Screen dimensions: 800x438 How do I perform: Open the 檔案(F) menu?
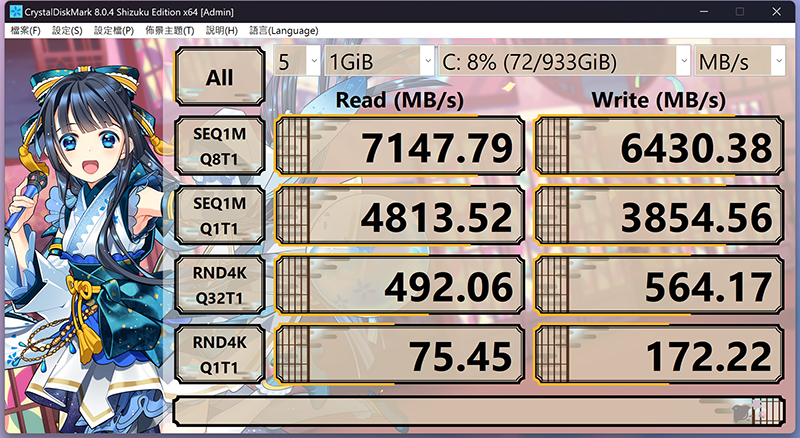point(25,31)
